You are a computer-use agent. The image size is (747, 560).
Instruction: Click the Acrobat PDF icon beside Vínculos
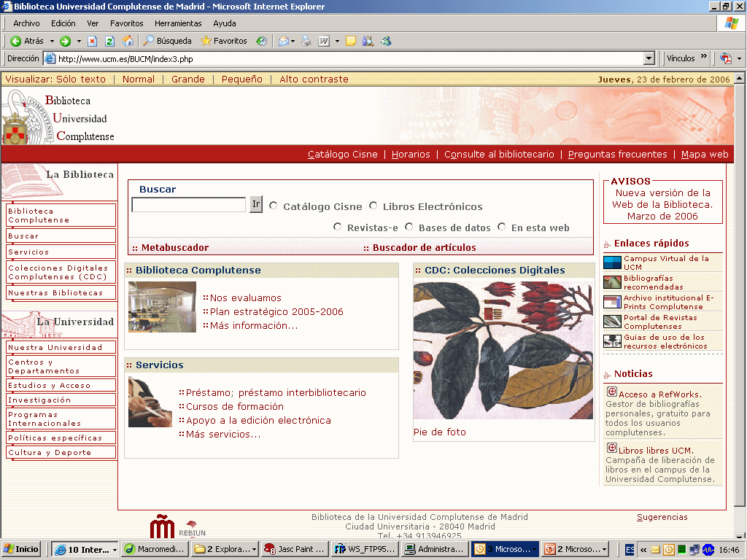pos(726,58)
